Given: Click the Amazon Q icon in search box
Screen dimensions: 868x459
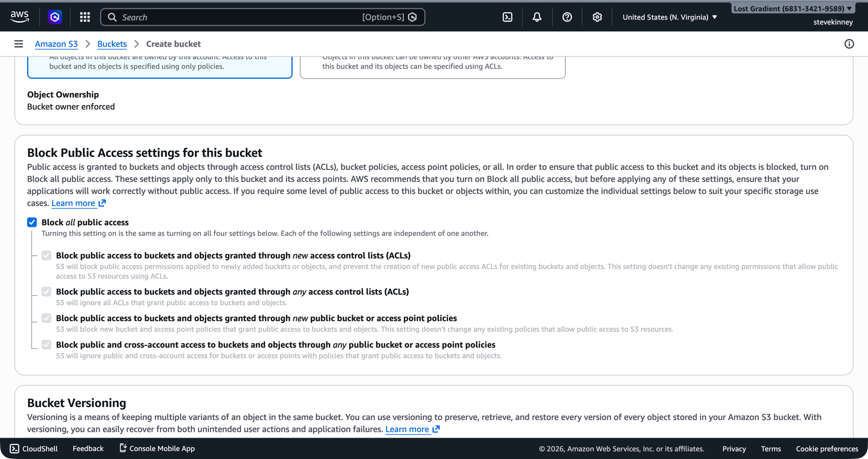Looking at the screenshot, I should click(413, 17).
